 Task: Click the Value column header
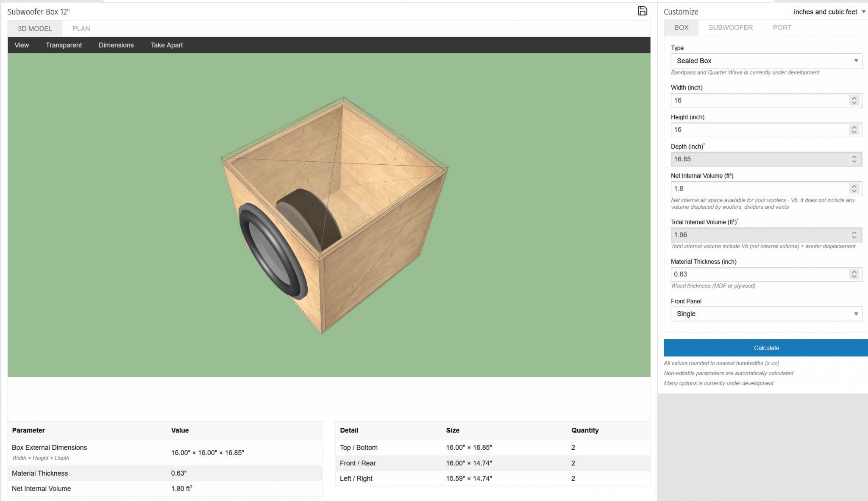[180, 430]
